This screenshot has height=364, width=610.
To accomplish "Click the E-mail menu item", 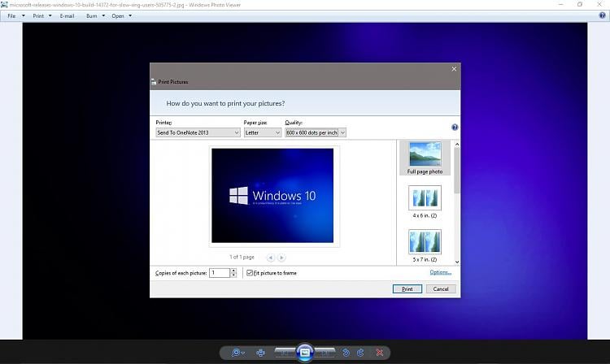I will 67,16.
